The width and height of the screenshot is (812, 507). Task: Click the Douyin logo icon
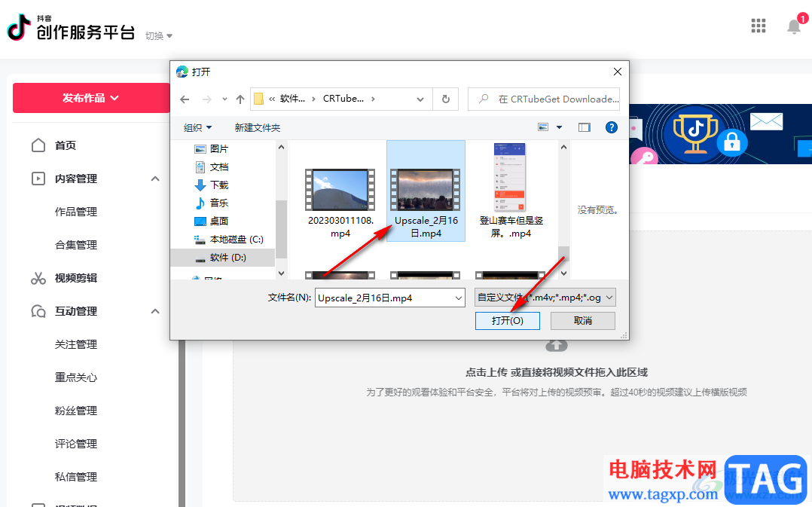[19, 27]
